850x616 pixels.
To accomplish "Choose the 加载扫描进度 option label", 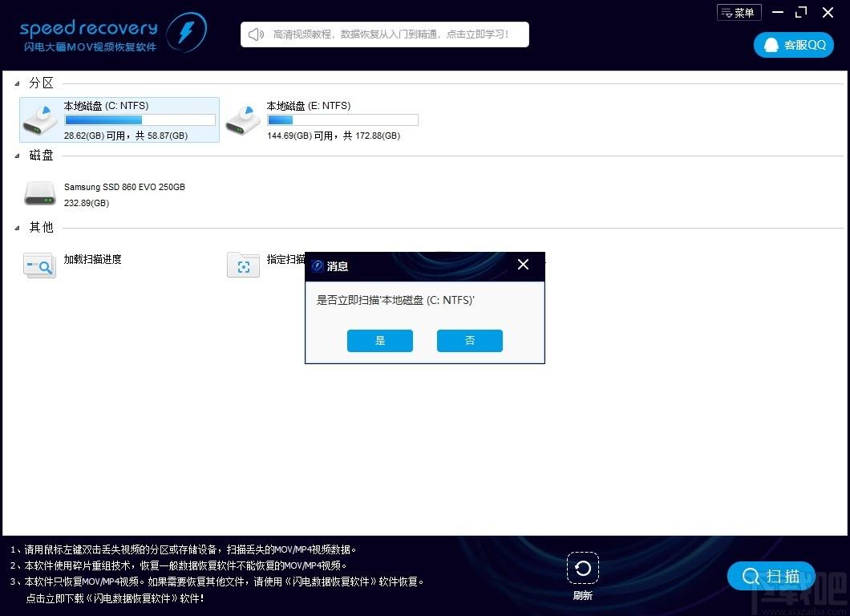I will click(93, 259).
